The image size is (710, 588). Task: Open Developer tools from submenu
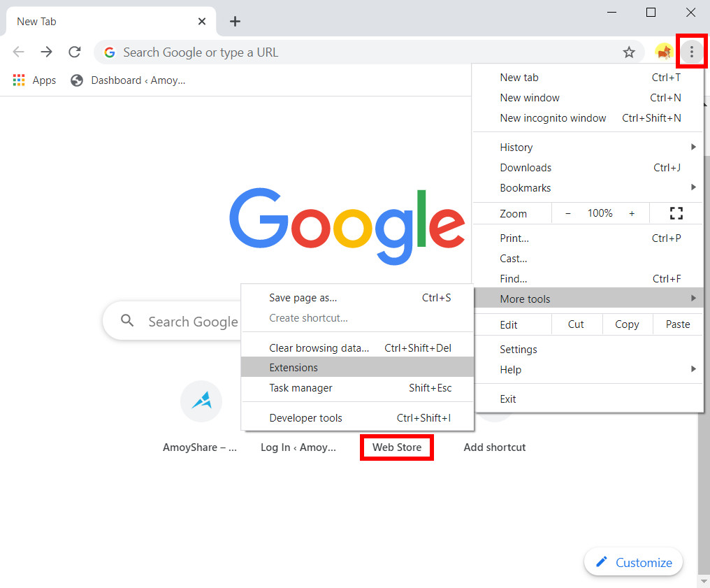[357, 417]
